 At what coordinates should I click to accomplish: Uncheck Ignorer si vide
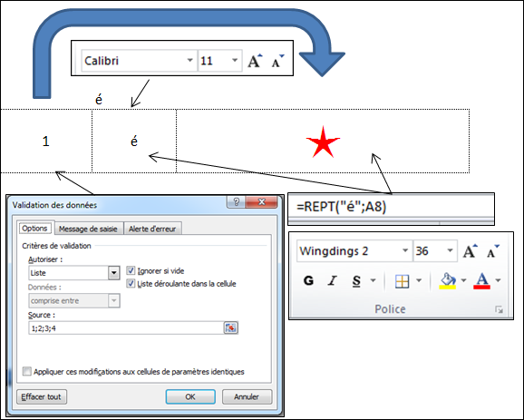click(x=131, y=270)
